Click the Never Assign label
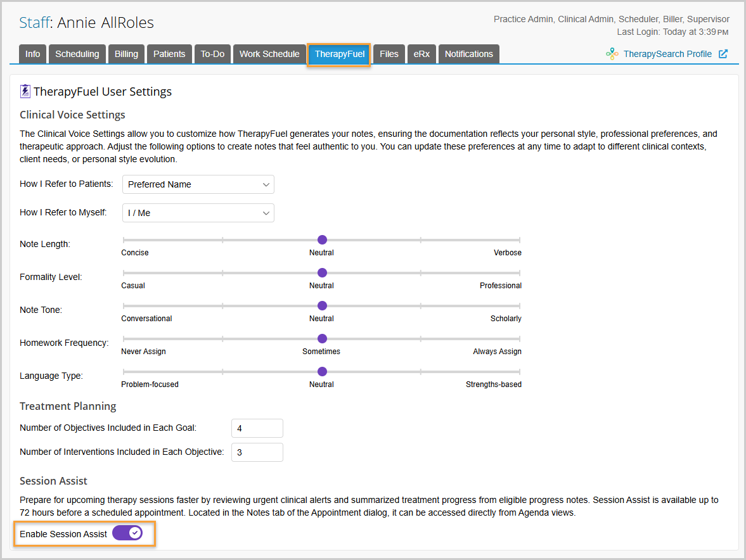Viewport: 746px width, 560px height. tap(143, 352)
